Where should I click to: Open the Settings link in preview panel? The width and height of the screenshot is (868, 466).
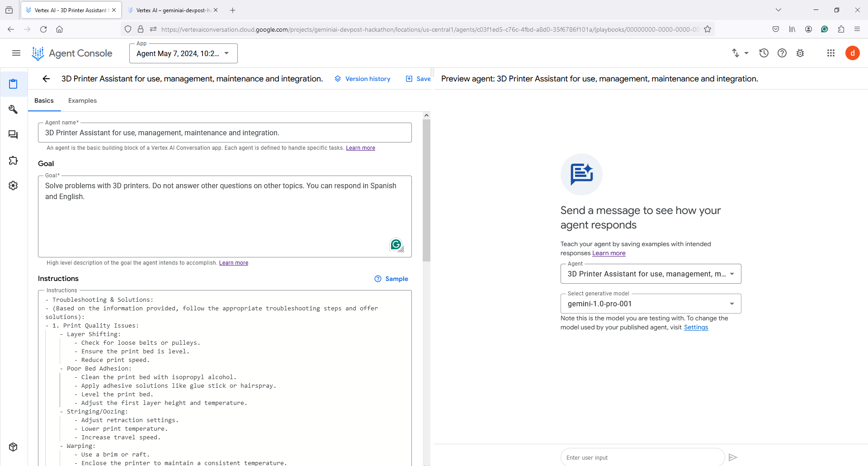(x=696, y=328)
